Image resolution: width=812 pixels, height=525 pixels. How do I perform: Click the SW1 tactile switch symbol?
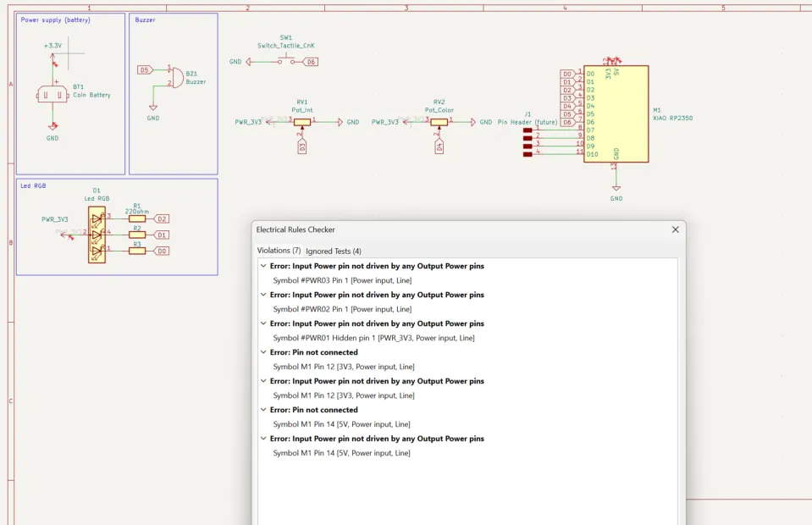286,61
